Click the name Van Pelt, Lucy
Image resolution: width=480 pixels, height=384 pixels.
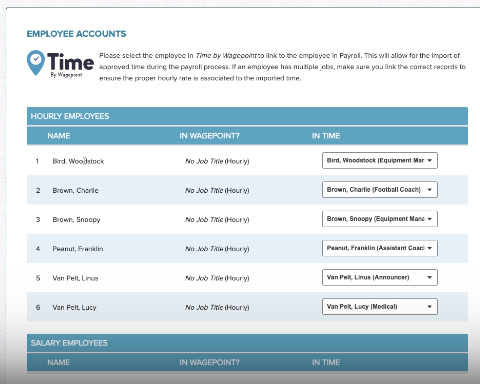74,307
